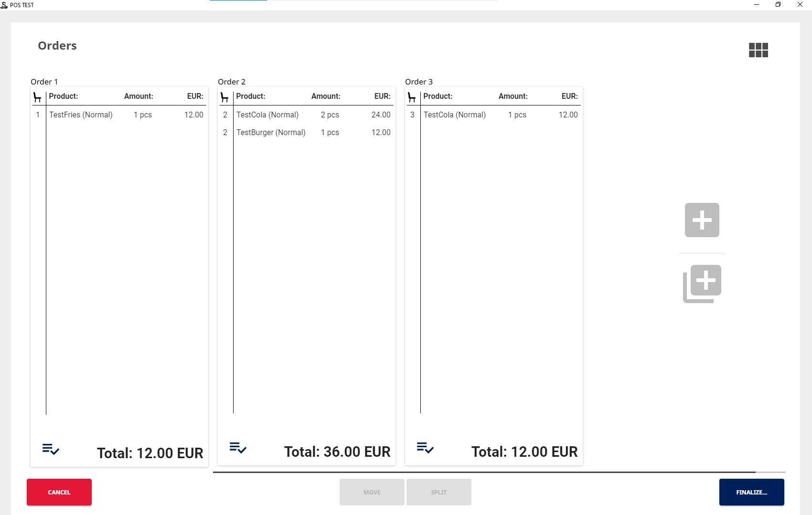Click the checklist icon under Order 3
The width and height of the screenshot is (812, 515).
(425, 448)
